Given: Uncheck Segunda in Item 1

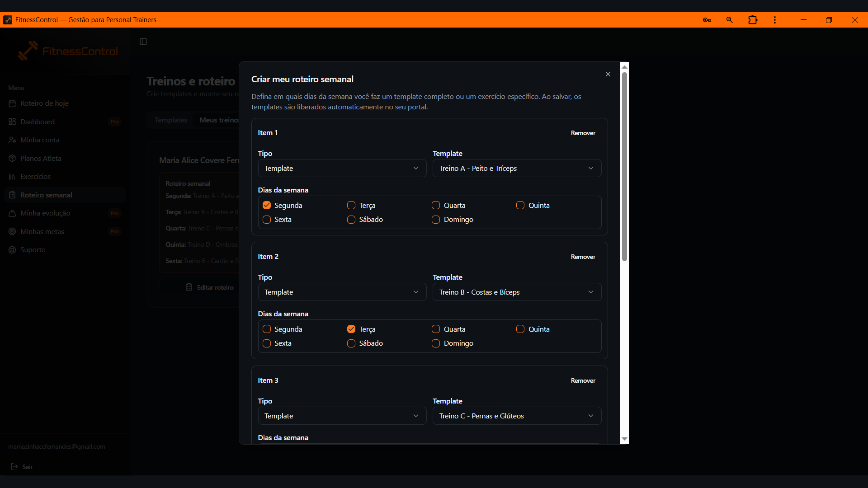Looking at the screenshot, I should [x=267, y=205].
